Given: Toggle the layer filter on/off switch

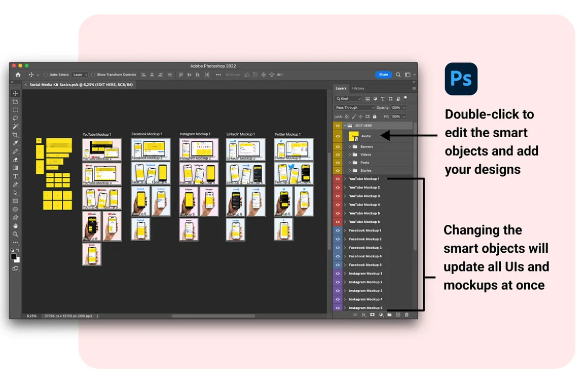Looking at the screenshot, I should pyautogui.click(x=406, y=98).
